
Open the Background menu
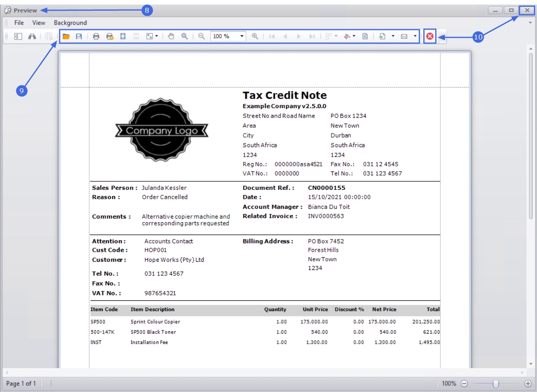(70, 23)
